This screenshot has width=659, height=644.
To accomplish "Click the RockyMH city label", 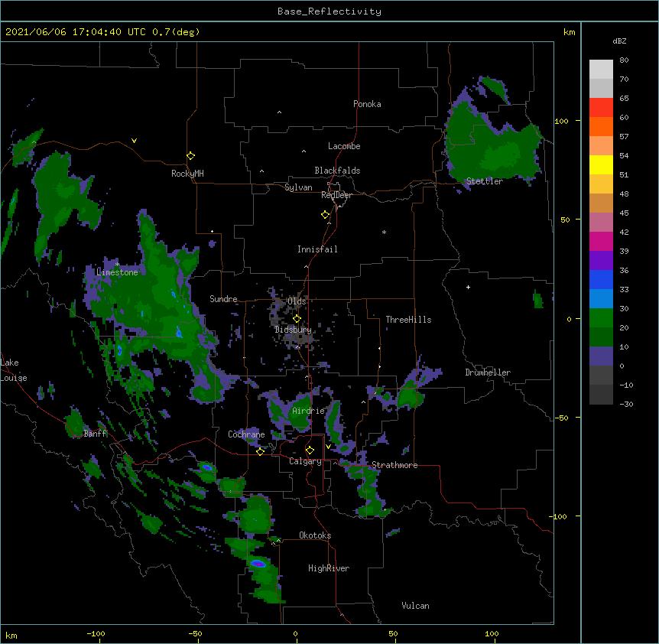I will point(187,174).
